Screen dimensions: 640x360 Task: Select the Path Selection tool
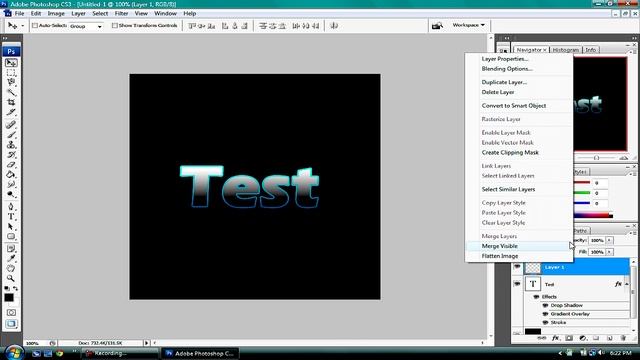11,227
